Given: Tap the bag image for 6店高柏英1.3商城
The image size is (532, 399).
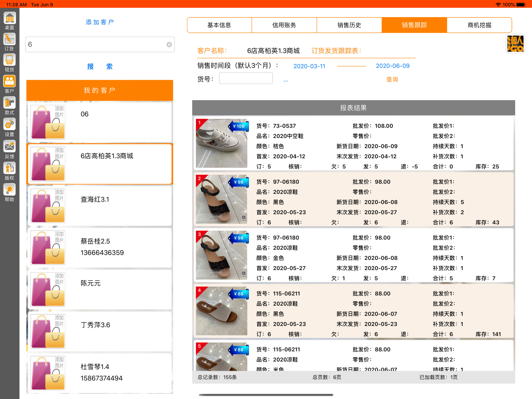Looking at the screenshot, I should pyautogui.click(x=48, y=164).
